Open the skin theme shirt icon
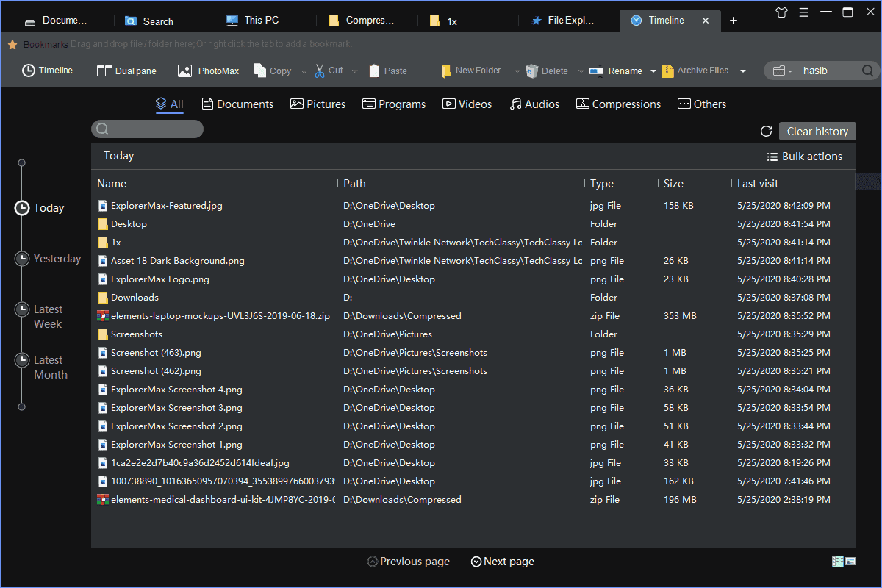This screenshot has height=588, width=882. (x=781, y=12)
